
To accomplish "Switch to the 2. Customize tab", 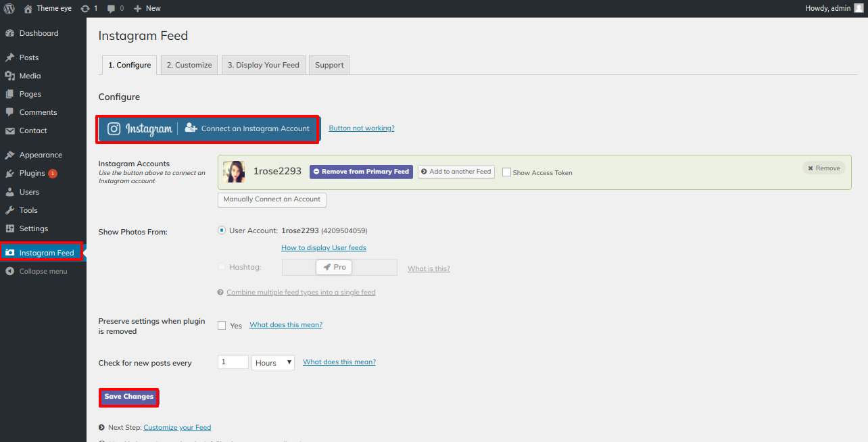I will [189, 65].
